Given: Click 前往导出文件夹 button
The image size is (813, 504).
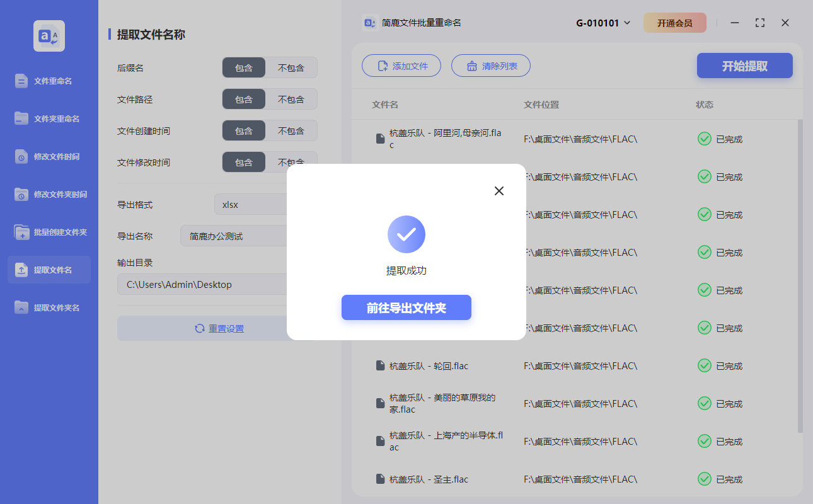Looking at the screenshot, I should point(407,307).
